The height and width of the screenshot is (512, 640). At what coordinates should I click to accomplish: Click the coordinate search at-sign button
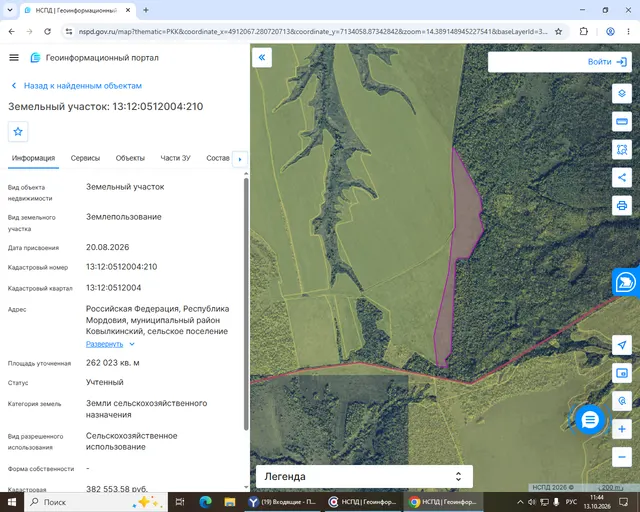click(622, 401)
